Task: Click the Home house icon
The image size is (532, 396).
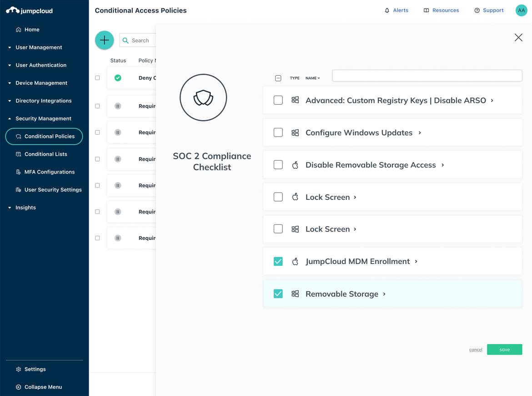Action: pos(19,30)
